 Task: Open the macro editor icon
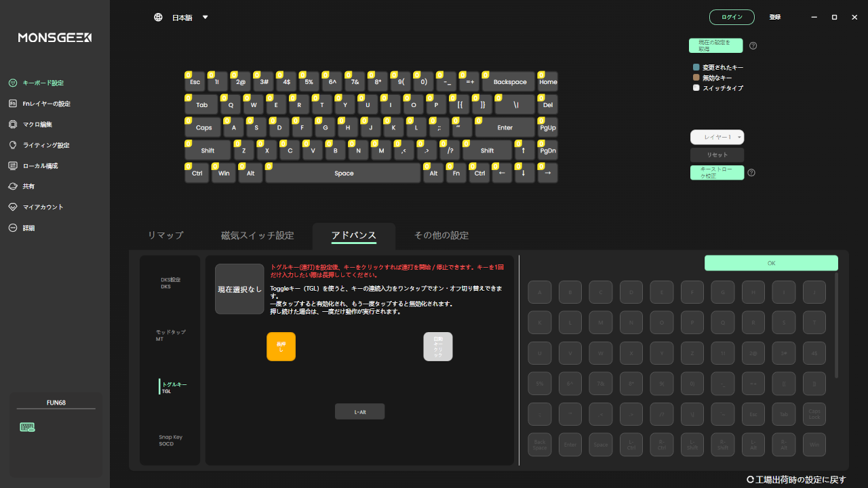pos(12,125)
